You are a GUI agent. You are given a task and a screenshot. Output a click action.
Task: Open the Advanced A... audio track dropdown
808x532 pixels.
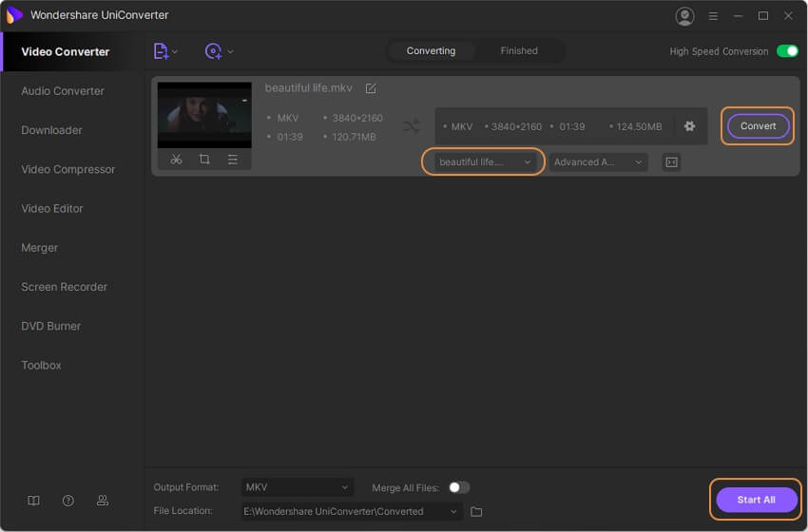(x=598, y=162)
